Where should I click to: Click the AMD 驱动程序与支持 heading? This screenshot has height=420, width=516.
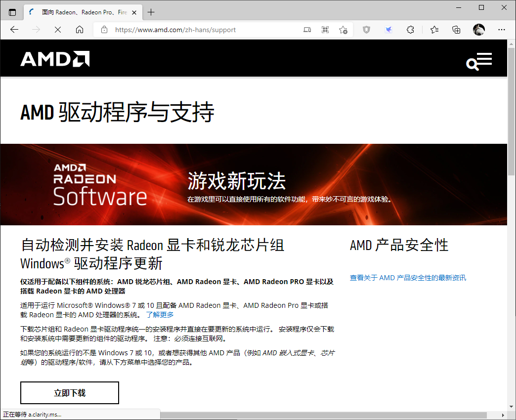click(x=117, y=112)
